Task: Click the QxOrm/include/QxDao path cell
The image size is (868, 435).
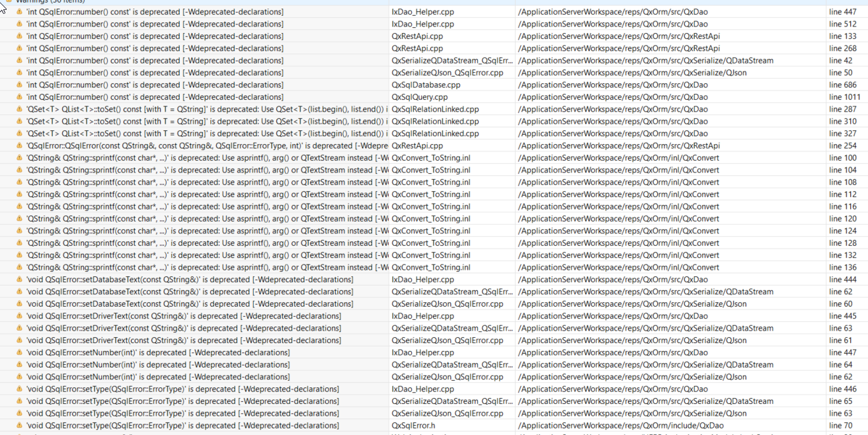Action: coord(621,426)
